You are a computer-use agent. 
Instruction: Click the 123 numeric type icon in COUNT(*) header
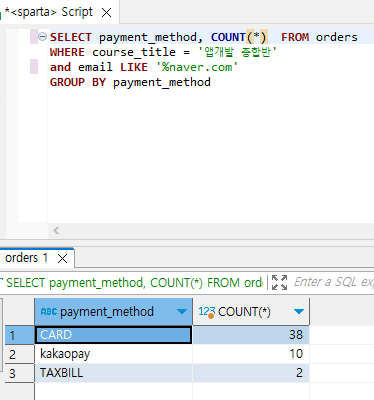pos(207,312)
